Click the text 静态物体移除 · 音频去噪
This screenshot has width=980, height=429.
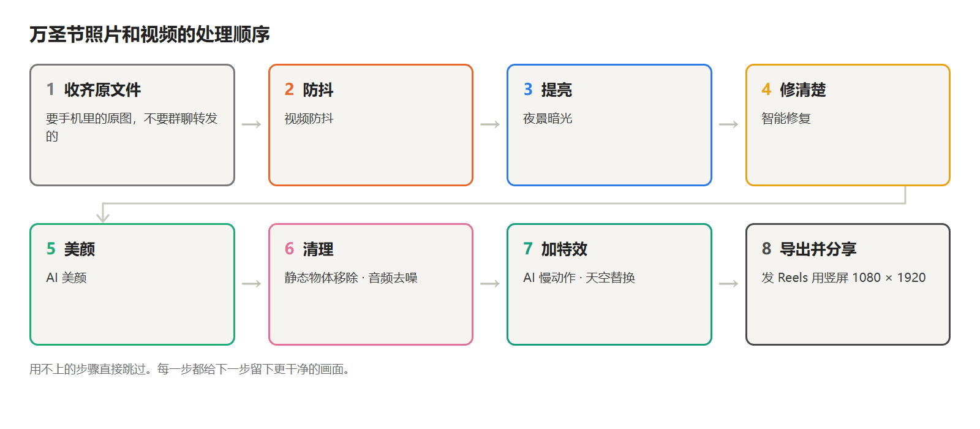click(x=351, y=278)
